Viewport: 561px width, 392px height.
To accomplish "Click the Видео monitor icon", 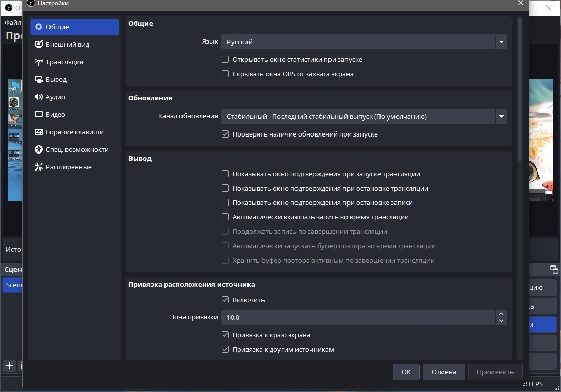I will click(38, 114).
